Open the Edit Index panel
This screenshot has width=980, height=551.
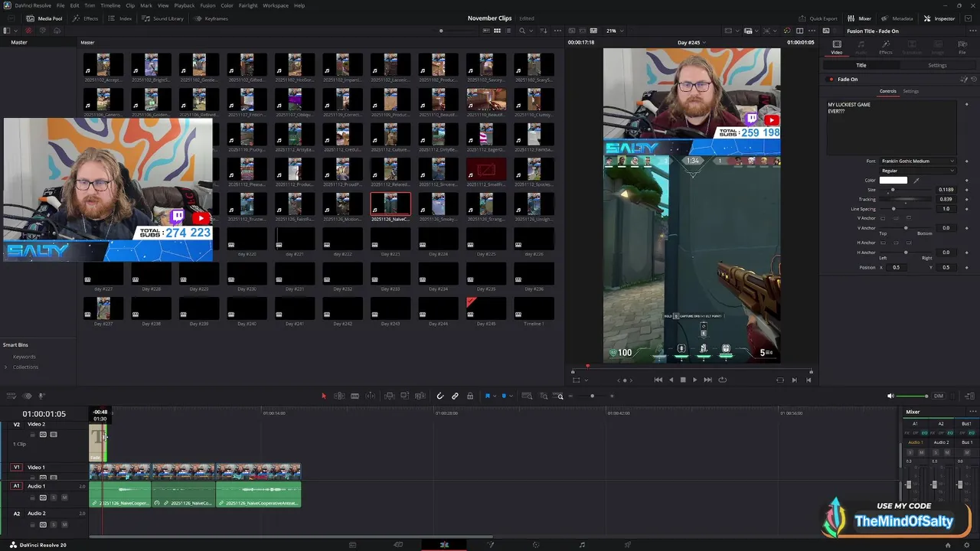tap(120, 18)
